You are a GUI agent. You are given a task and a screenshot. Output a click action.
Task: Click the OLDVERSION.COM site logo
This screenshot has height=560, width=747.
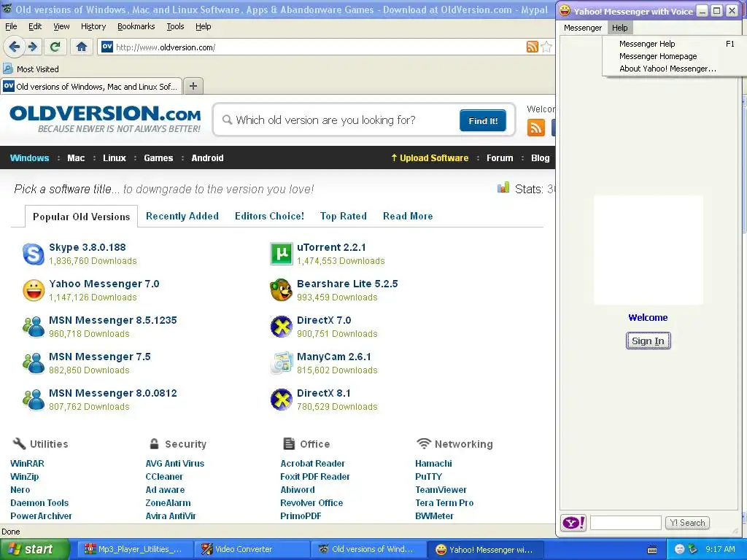coord(105,119)
